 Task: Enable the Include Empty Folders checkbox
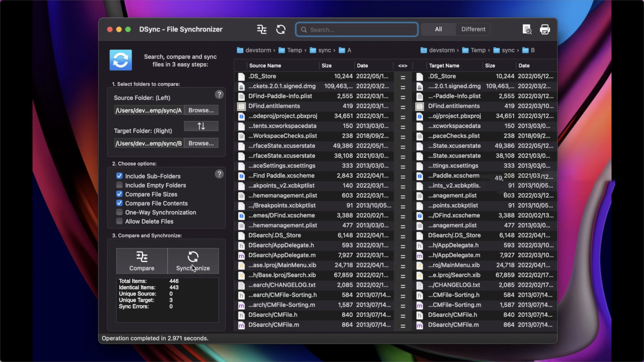119,185
